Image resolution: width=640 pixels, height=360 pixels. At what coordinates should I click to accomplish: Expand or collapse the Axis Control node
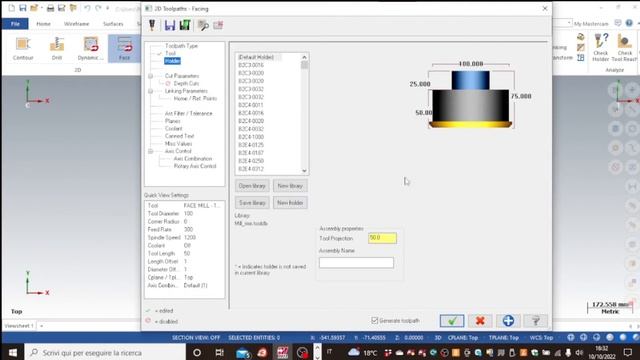tap(151, 151)
